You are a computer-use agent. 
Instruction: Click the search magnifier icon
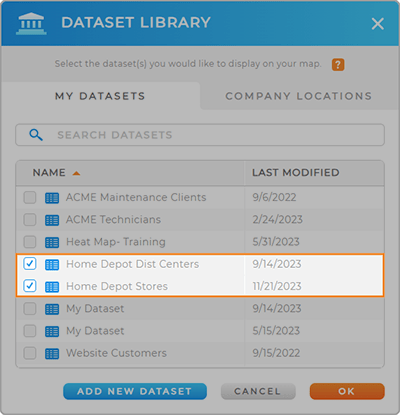(x=36, y=135)
